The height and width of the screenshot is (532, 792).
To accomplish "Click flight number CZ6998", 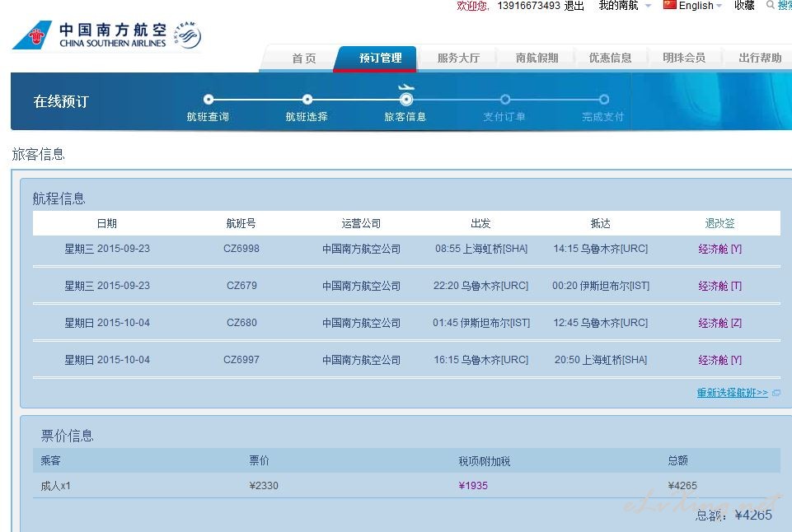I will [241, 249].
